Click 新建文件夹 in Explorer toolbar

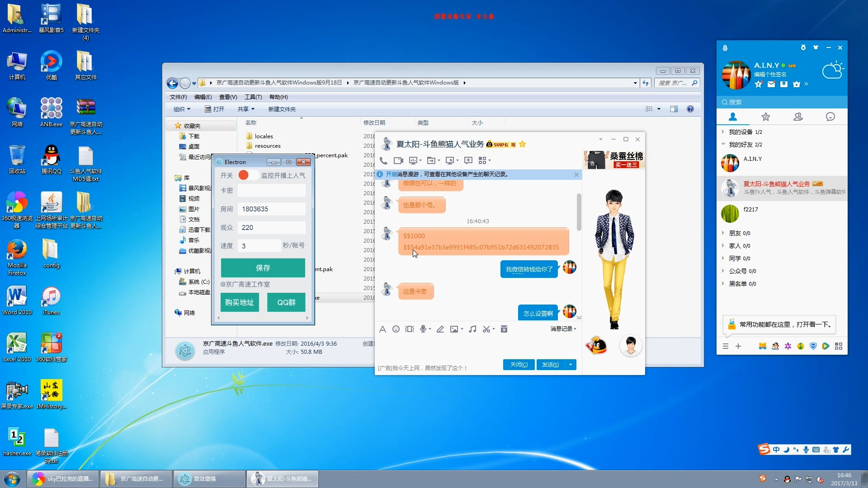(282, 109)
